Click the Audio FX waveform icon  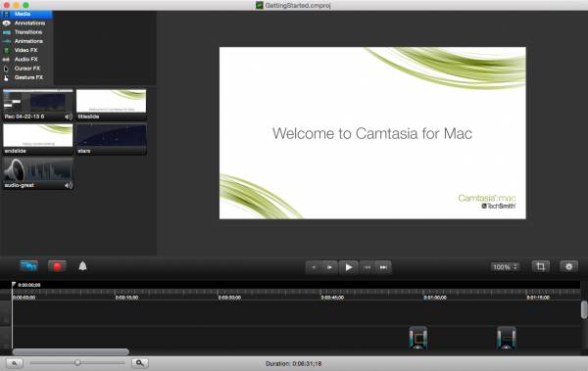coord(7,59)
